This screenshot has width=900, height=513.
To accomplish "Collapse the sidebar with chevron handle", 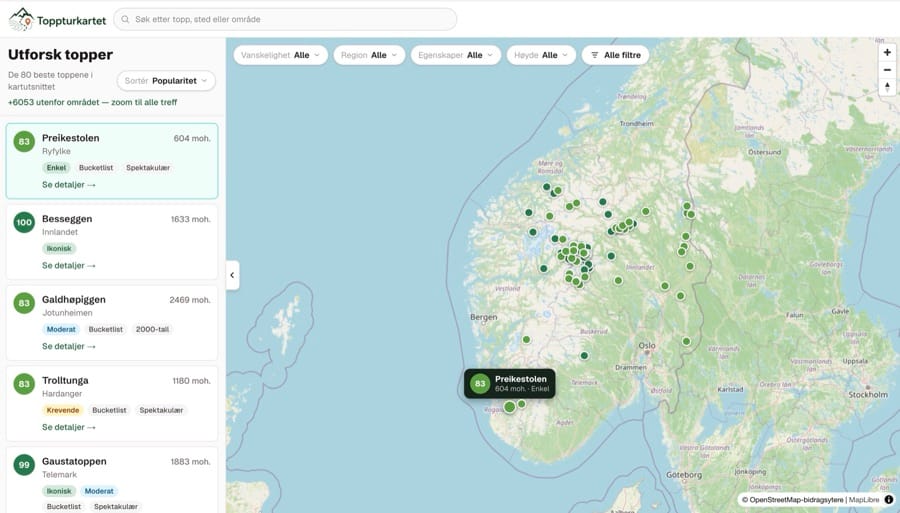I will tap(232, 275).
